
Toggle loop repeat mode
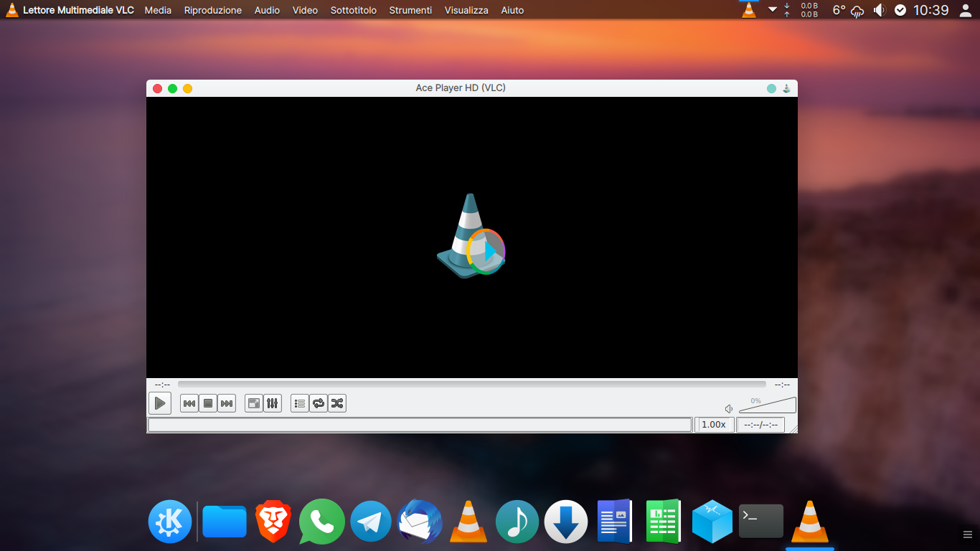tap(319, 403)
